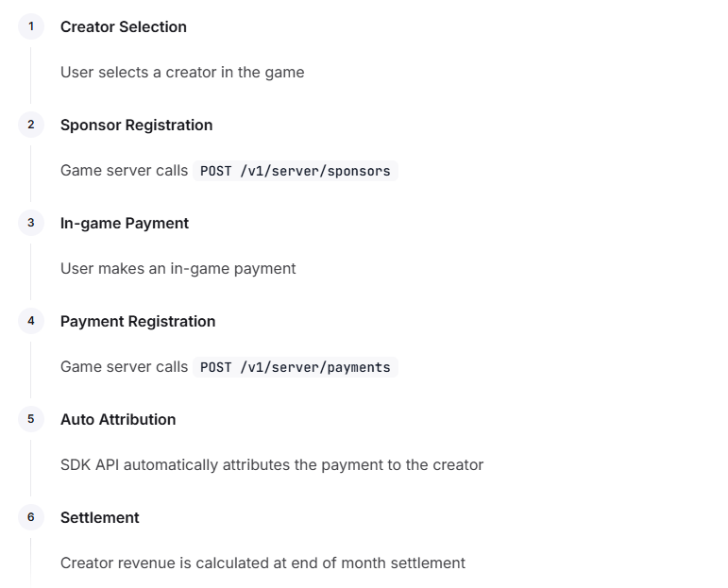
Task: Click the step 6 number badge
Action: coord(31,517)
